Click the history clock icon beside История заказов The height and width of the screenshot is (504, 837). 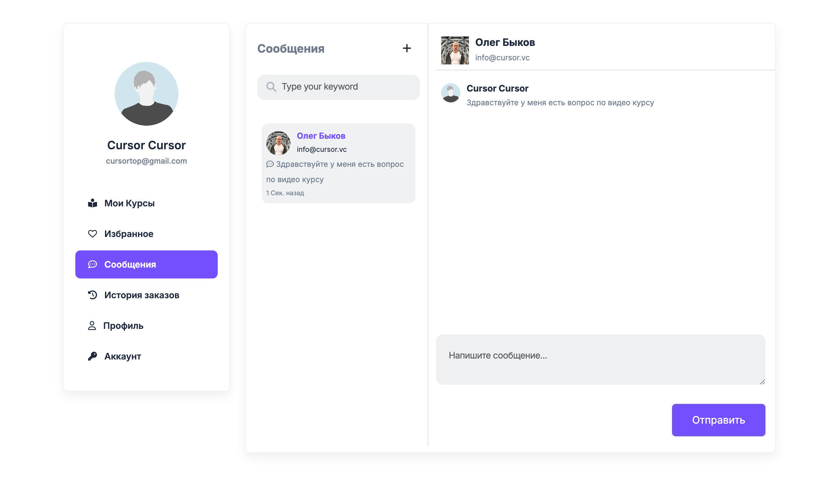[x=92, y=295]
